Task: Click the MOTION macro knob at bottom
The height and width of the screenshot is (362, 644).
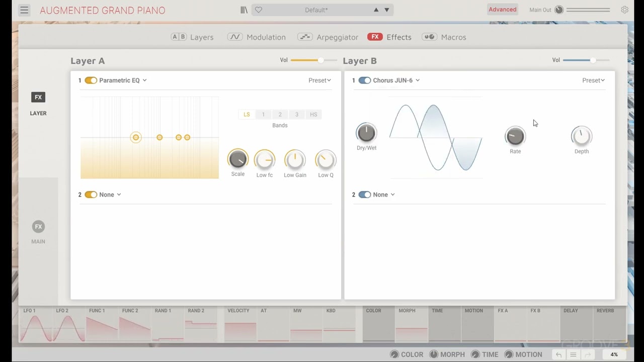Action: pyautogui.click(x=509, y=354)
